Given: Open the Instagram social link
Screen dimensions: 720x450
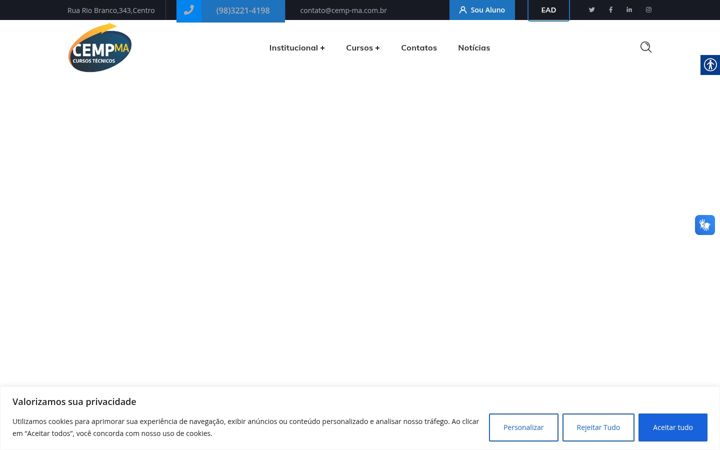Looking at the screenshot, I should (648, 10).
